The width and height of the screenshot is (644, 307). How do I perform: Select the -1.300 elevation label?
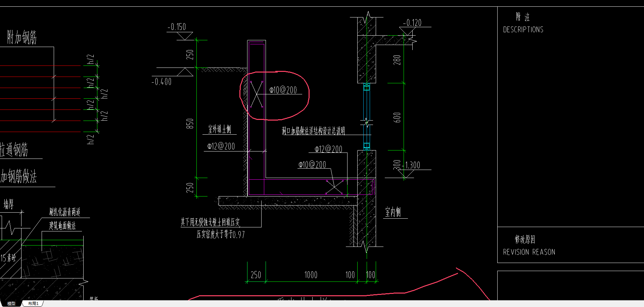point(411,165)
